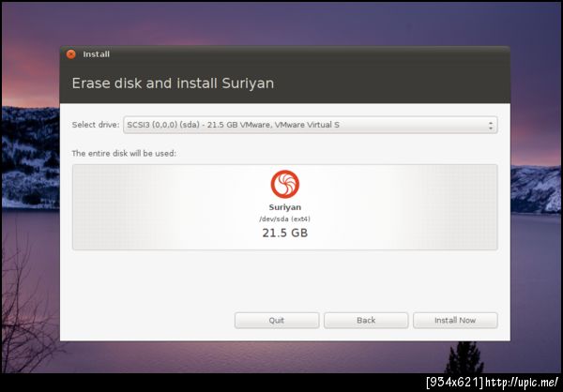Quit the Suriyan installer
Screen dimensions: 563x392
[277, 320]
